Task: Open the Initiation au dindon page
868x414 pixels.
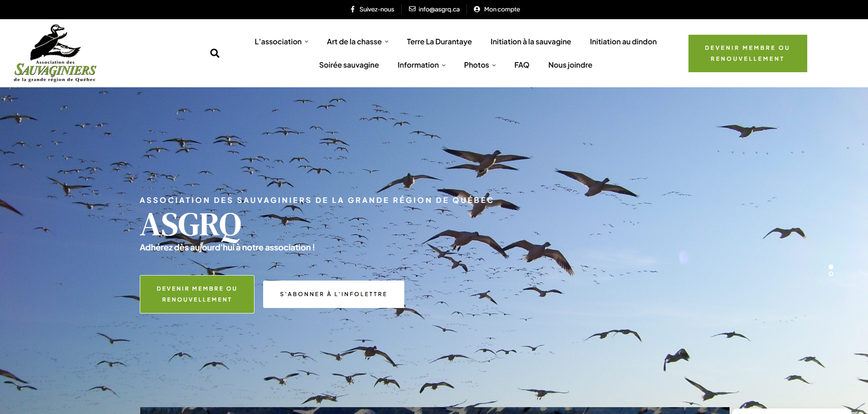Action: click(x=623, y=42)
